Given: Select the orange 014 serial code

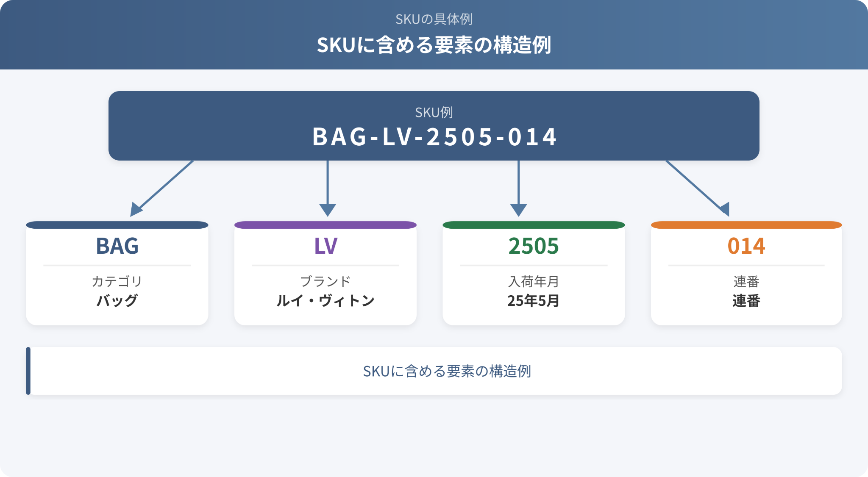Looking at the screenshot, I should pos(746,246).
